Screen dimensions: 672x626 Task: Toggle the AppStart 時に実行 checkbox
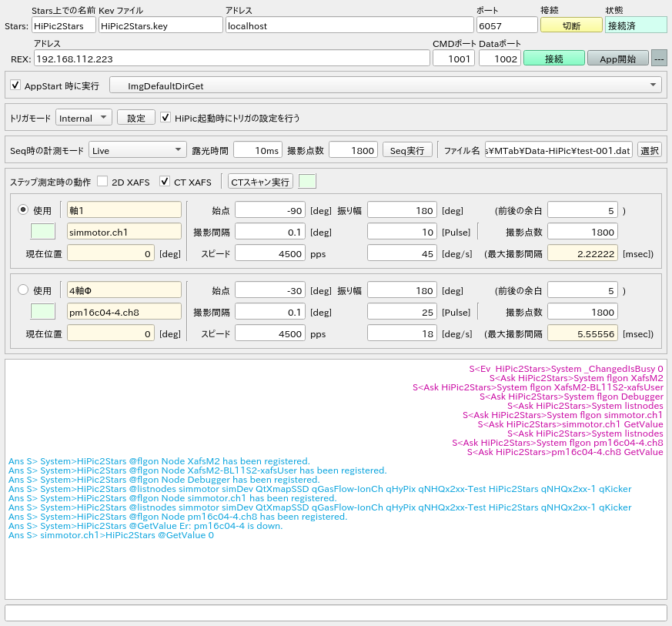(15, 85)
